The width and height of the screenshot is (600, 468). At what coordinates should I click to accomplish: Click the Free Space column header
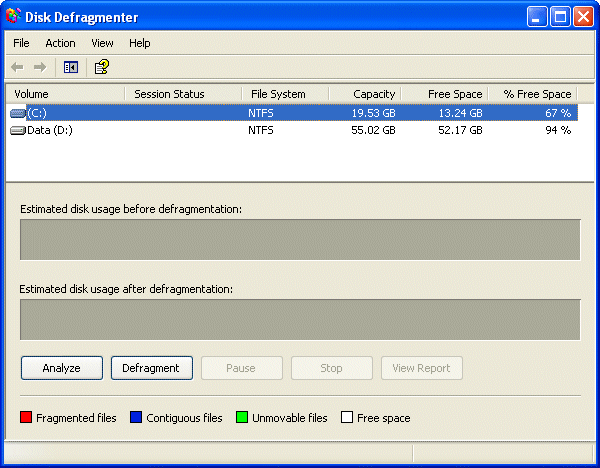click(x=444, y=94)
